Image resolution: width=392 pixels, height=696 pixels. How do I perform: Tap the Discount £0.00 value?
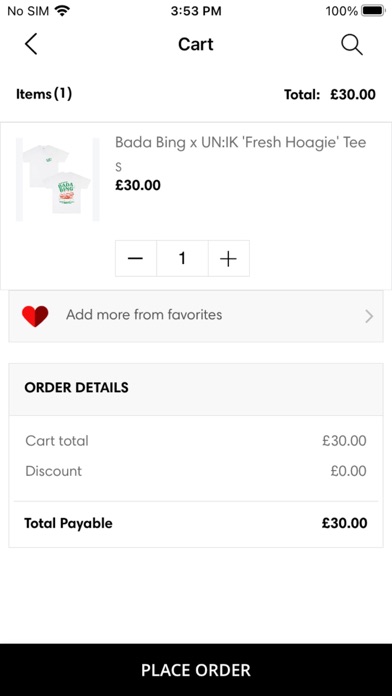click(x=348, y=471)
